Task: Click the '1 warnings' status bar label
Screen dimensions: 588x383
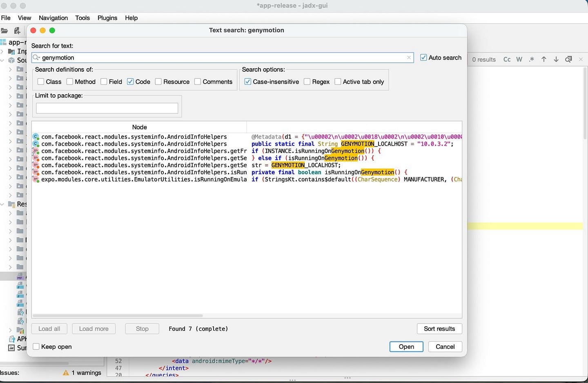Action: coord(86,373)
